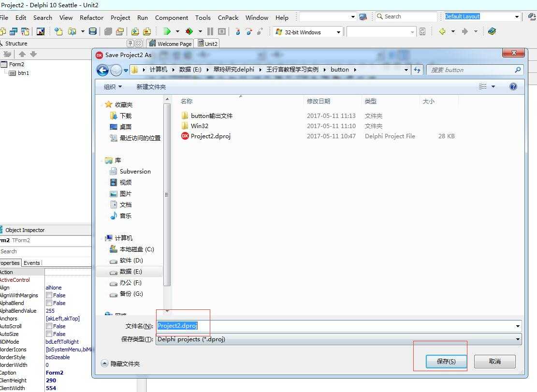Close the Structure panel with X icon
This screenshot has height=392, width=537.
138,44
